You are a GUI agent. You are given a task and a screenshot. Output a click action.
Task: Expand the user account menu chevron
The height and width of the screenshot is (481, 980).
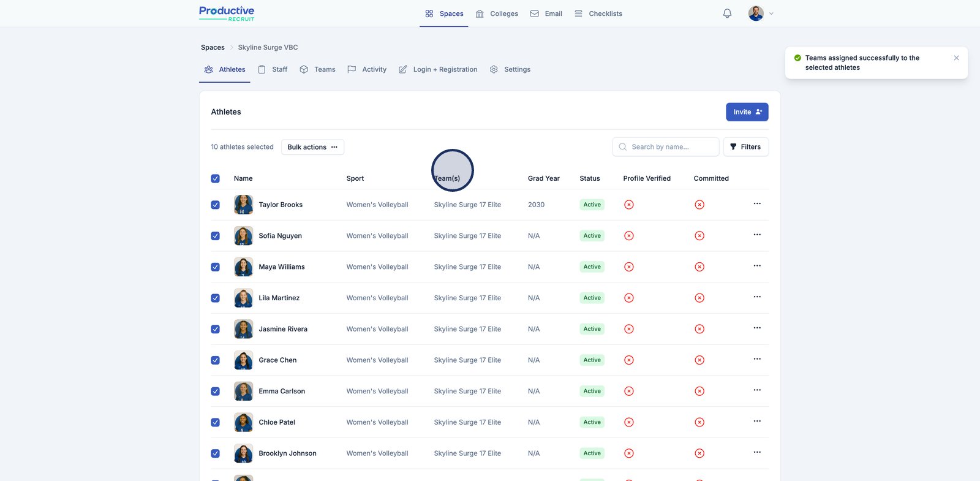(x=771, y=13)
